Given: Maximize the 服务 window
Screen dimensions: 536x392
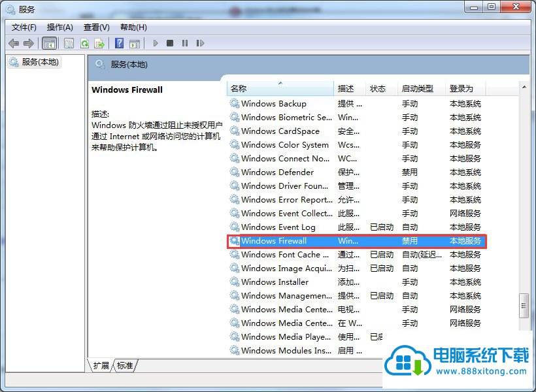Looking at the screenshot, I should tap(491, 7).
